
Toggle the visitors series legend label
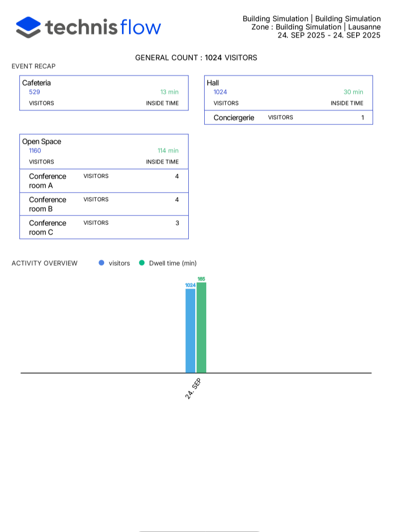(x=119, y=263)
